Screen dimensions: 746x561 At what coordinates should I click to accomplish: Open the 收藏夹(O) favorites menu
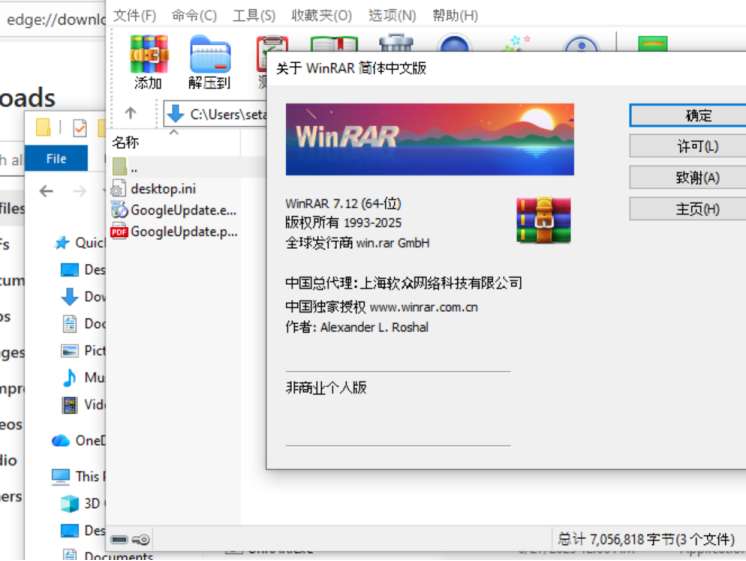coord(321,15)
